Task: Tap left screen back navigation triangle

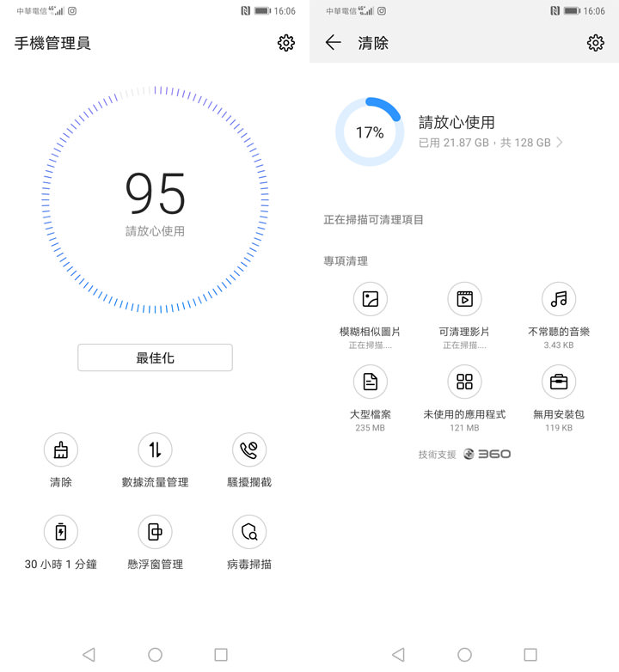Action: 89,655
